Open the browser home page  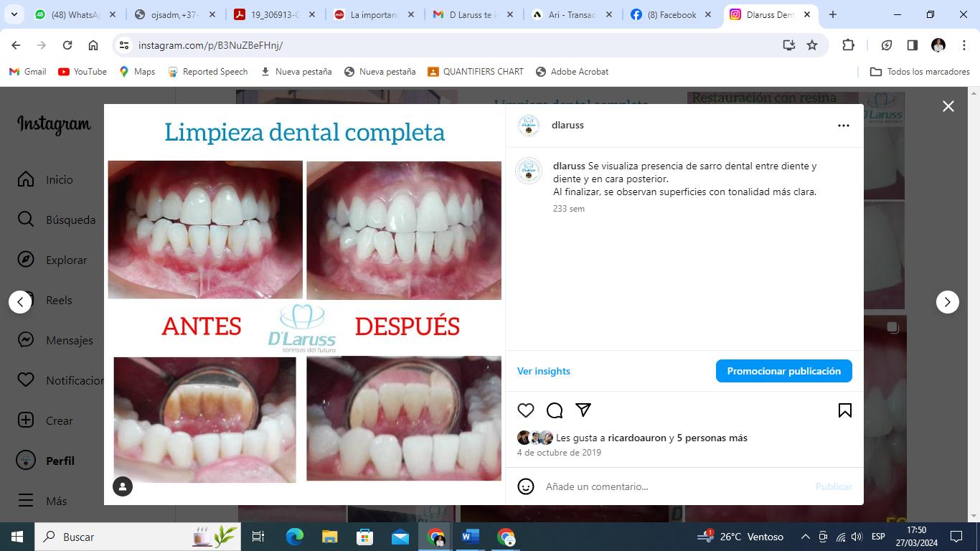point(93,45)
